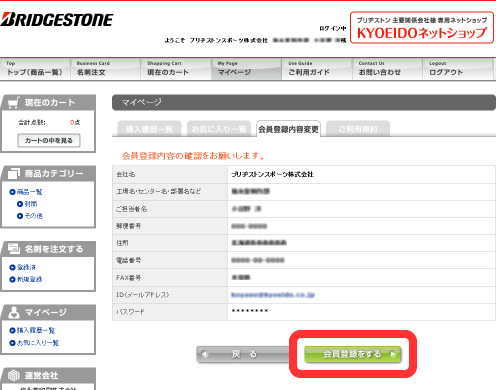
Task: Click the マイページ page heading bar
Action: pyautogui.click(x=304, y=102)
